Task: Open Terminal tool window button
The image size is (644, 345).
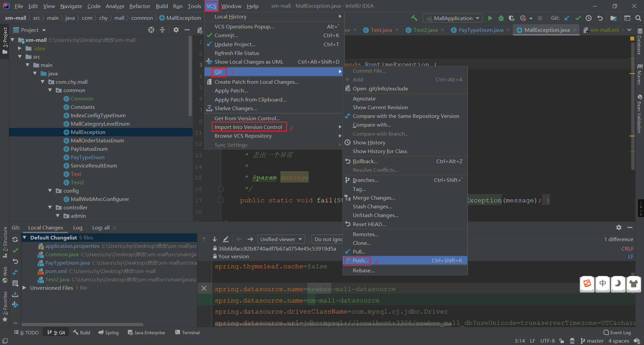Action: (187, 332)
